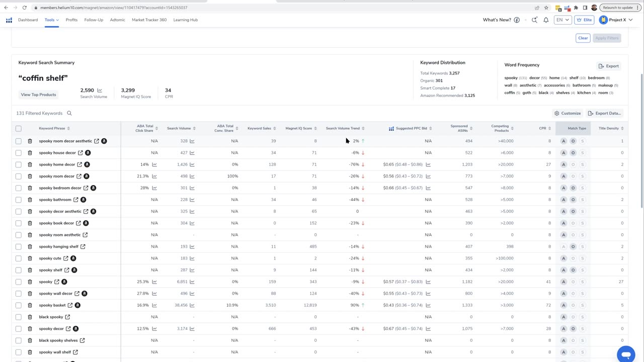The image size is (644, 362).
Task: Open external link for black spooky shelves
Action: click(82, 340)
